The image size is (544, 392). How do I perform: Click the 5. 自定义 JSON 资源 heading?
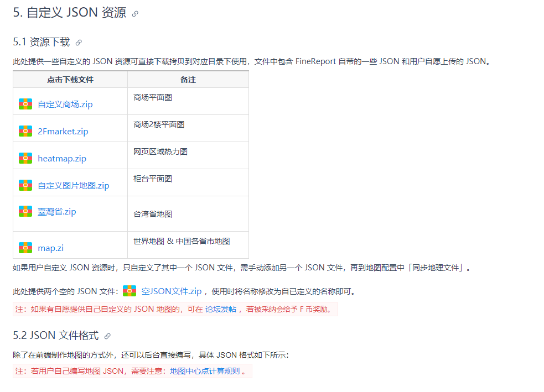70,13
